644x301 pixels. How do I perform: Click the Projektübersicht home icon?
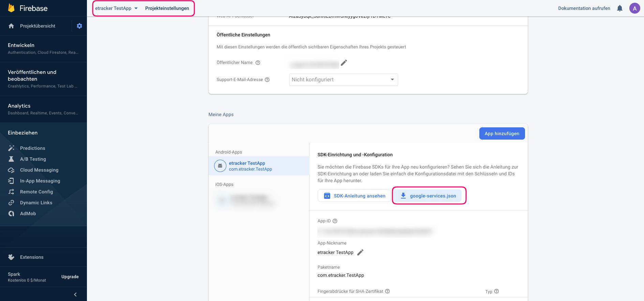coord(11,26)
